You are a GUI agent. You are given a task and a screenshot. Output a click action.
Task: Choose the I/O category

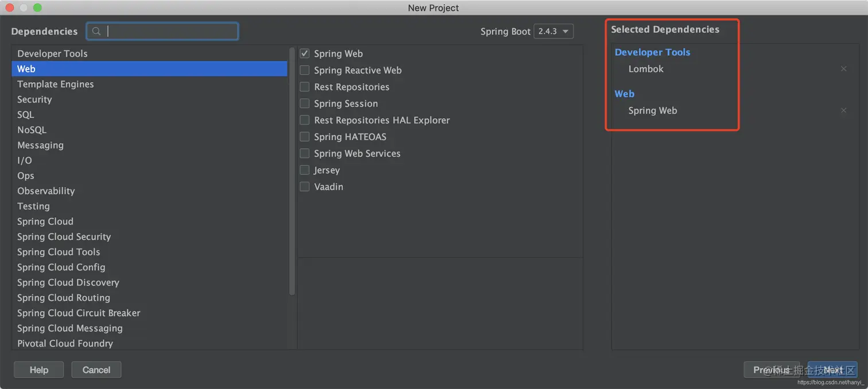coord(149,161)
